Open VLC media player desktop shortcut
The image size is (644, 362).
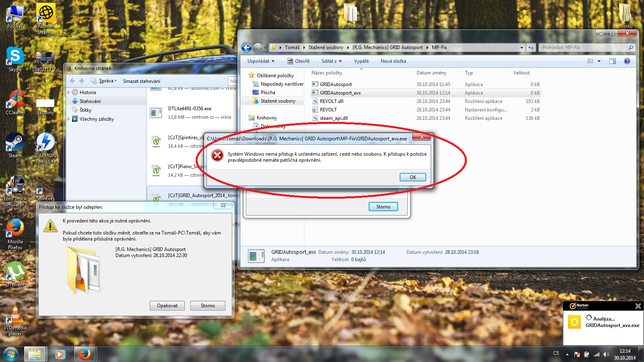[x=15, y=320]
